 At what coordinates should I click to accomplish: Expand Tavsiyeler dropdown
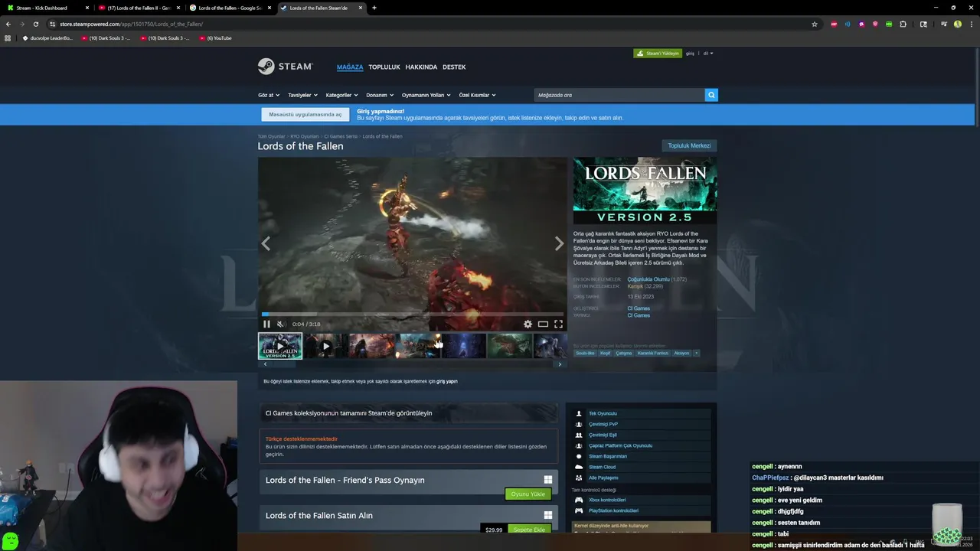click(x=302, y=95)
